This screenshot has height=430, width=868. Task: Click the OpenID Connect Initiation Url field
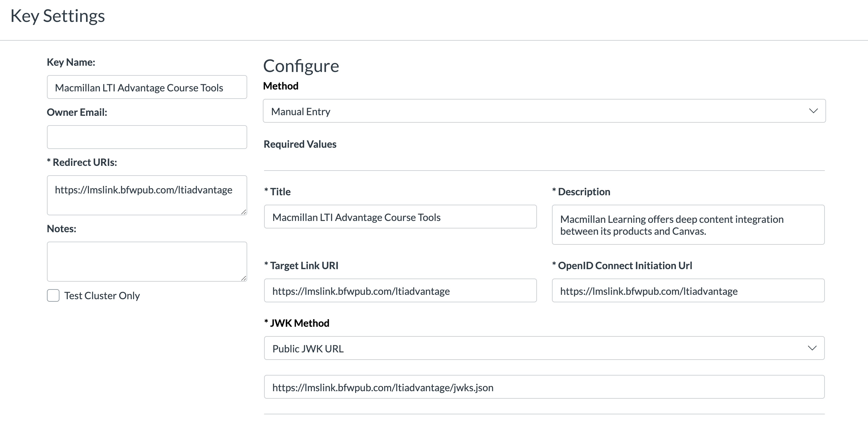(x=688, y=290)
